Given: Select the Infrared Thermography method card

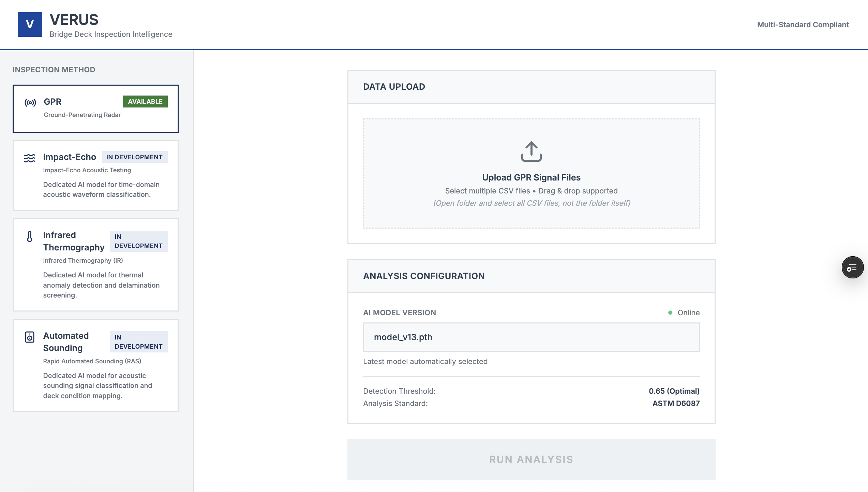Looking at the screenshot, I should pos(95,265).
